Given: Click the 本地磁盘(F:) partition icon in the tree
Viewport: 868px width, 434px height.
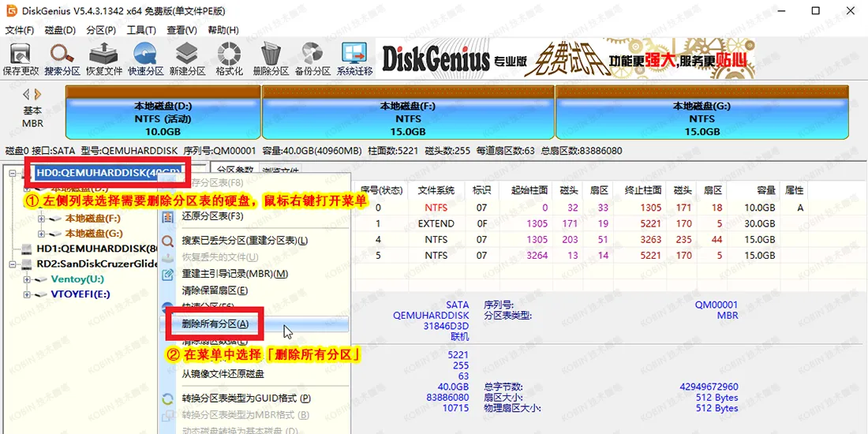Looking at the screenshot, I should pyautogui.click(x=55, y=218).
